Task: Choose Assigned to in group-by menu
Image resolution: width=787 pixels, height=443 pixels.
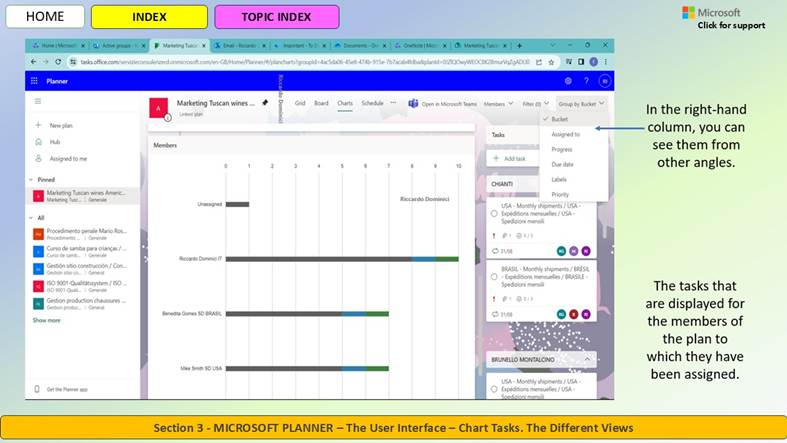Action: click(574, 134)
